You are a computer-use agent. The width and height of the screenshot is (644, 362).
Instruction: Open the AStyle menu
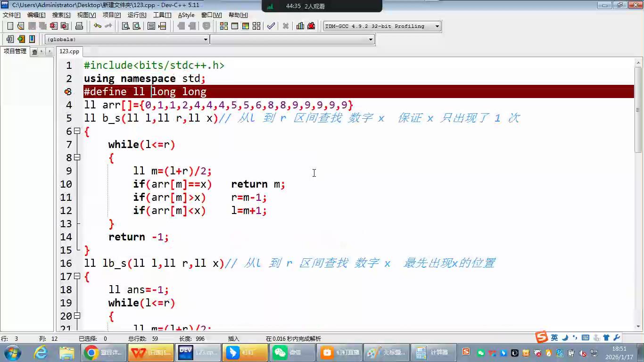(186, 15)
